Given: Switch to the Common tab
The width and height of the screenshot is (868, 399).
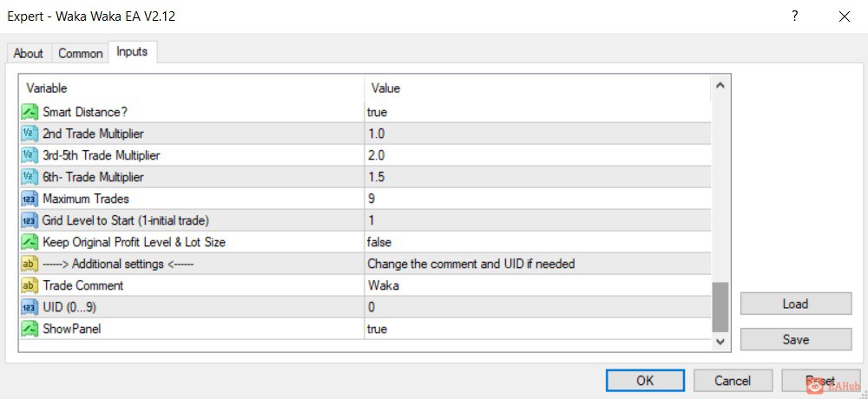Looking at the screenshot, I should [x=80, y=54].
